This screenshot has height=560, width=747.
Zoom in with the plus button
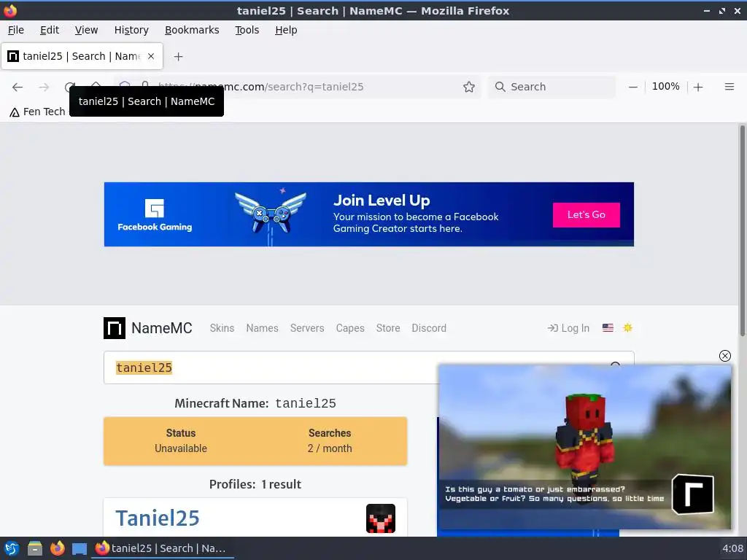pyautogui.click(x=698, y=87)
